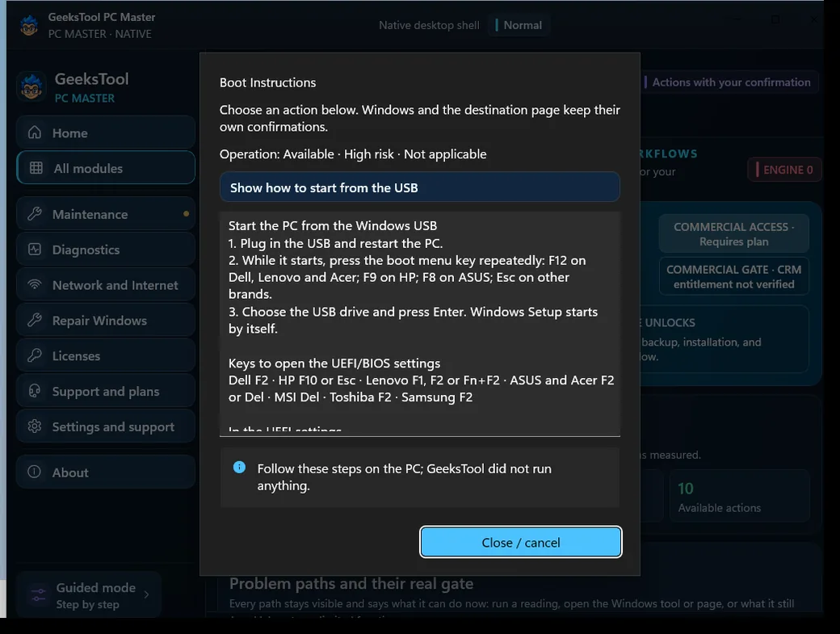Image resolution: width=840 pixels, height=634 pixels.
Task: Click the orange dot on Maintenance item
Action: pos(186,214)
